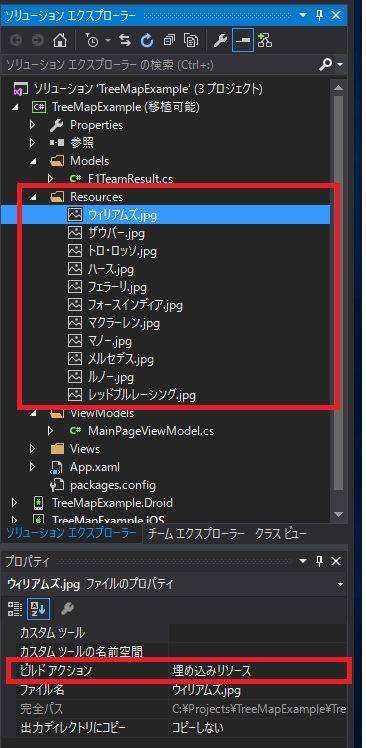366x748 pixels.
Task: Select フォースインディア.jpg file
Action: [135, 305]
